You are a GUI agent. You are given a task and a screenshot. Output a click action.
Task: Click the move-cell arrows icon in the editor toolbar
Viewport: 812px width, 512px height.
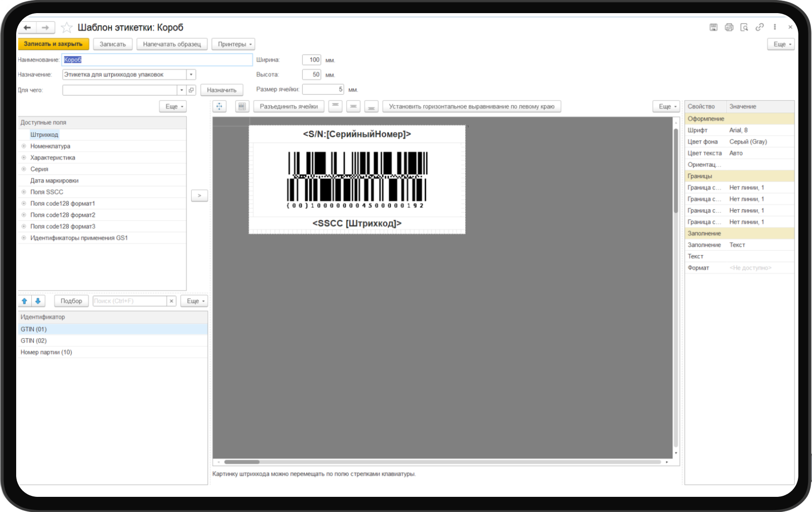point(219,107)
